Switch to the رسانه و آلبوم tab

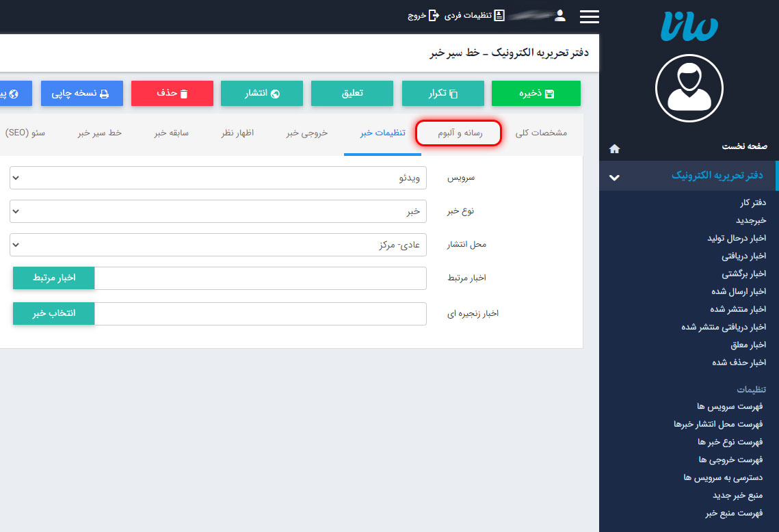(459, 133)
